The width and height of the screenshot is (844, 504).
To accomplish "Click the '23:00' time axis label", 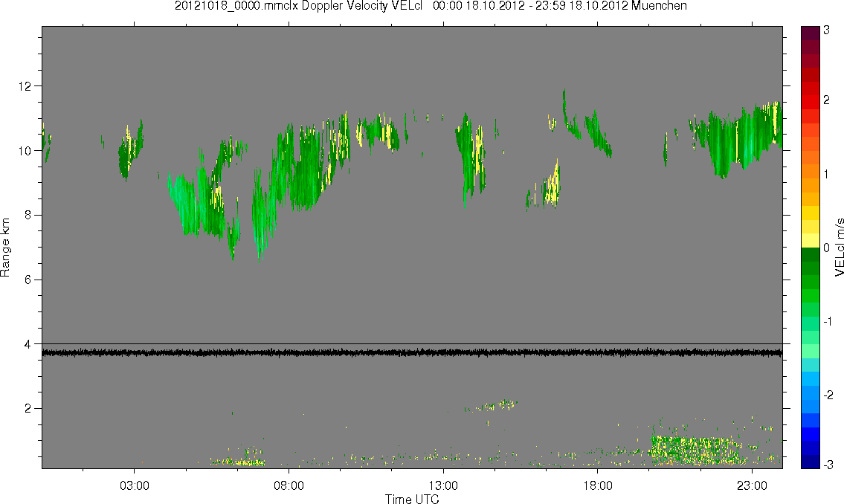I will 752,485.
